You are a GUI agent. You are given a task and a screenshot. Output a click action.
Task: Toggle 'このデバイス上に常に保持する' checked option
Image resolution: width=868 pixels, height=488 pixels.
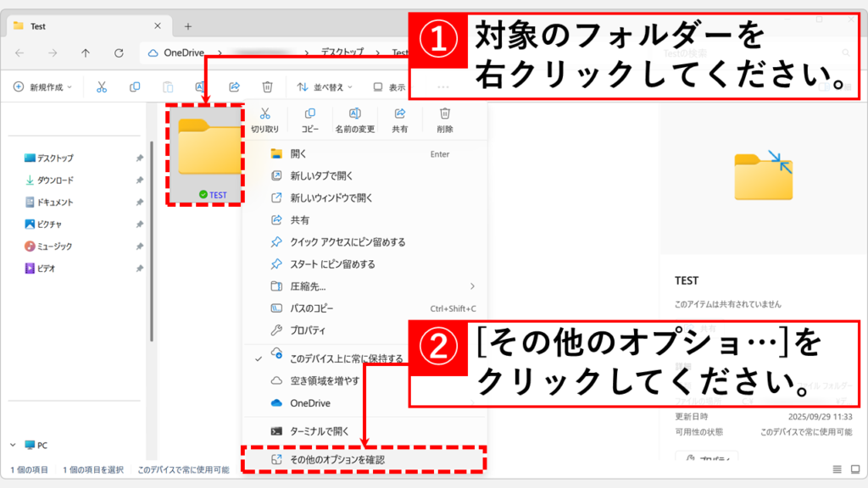tap(346, 358)
